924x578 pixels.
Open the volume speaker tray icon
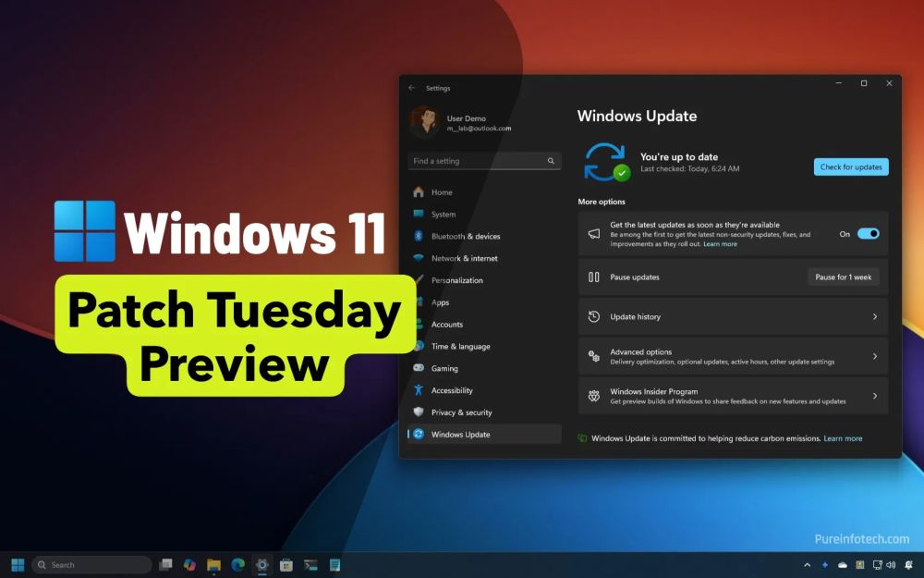pos(891,565)
